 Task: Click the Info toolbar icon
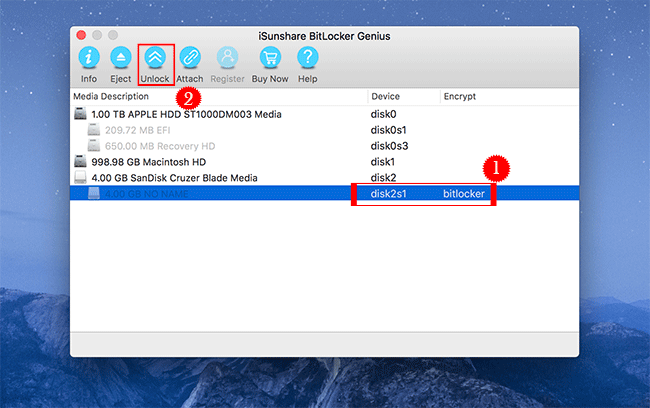[89, 57]
